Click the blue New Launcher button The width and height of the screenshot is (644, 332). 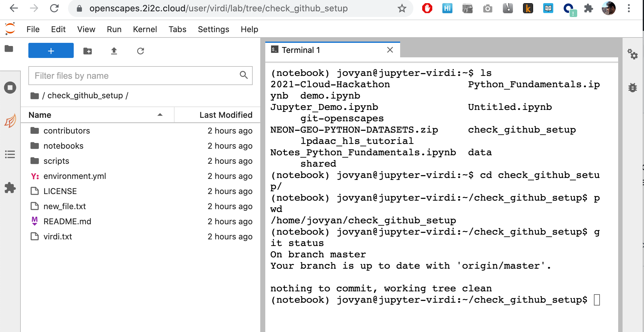tap(51, 50)
